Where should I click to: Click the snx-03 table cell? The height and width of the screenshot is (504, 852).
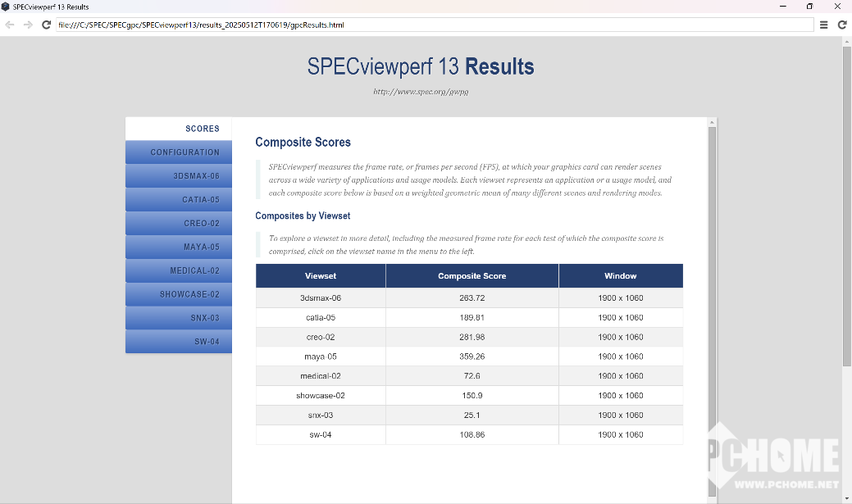tap(321, 415)
